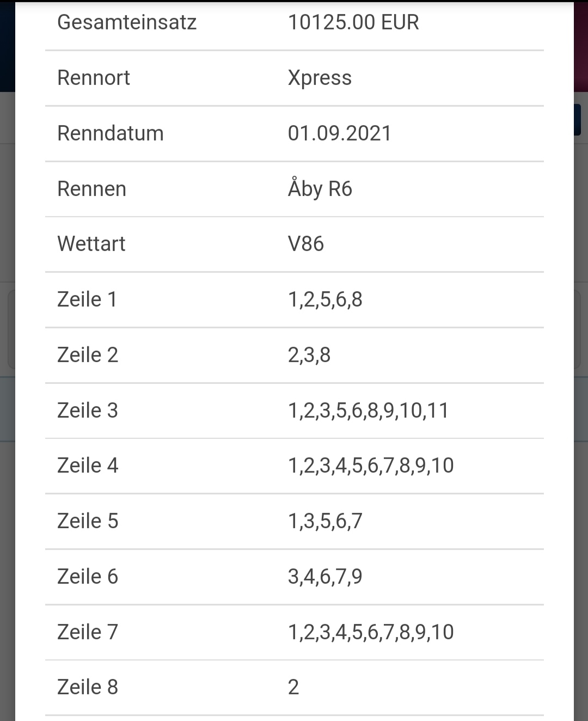This screenshot has height=721, width=588.
Task: Select the Zeile 3 label
Action: (88, 411)
